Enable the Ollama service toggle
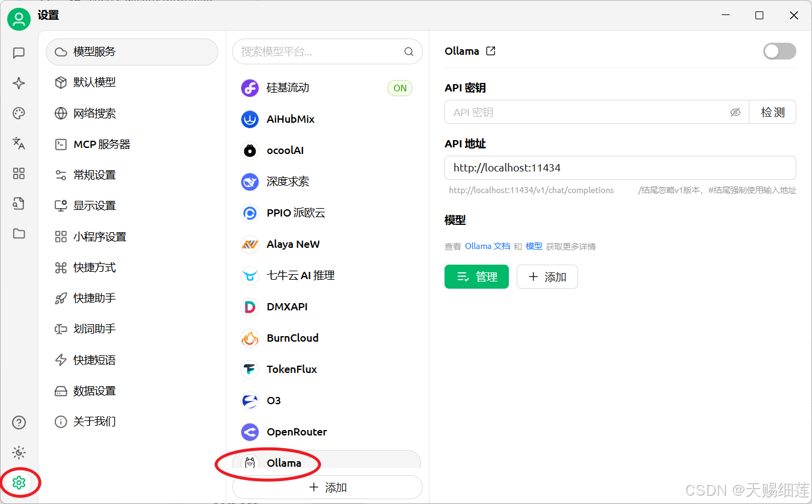 [x=780, y=51]
